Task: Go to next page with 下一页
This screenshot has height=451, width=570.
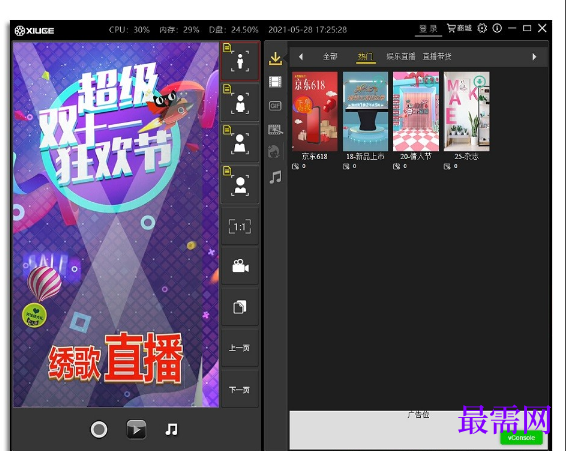Action: [240, 390]
